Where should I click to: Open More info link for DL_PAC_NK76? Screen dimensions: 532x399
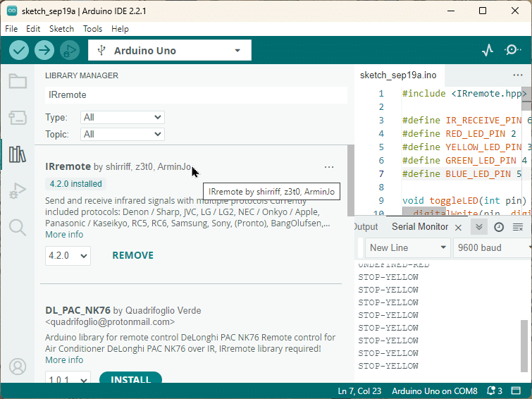[x=64, y=360]
